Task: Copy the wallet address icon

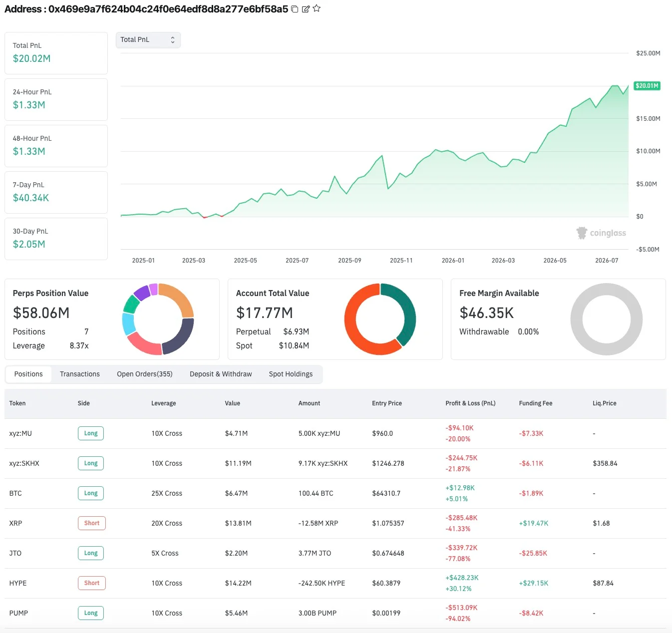Action: coord(295,9)
